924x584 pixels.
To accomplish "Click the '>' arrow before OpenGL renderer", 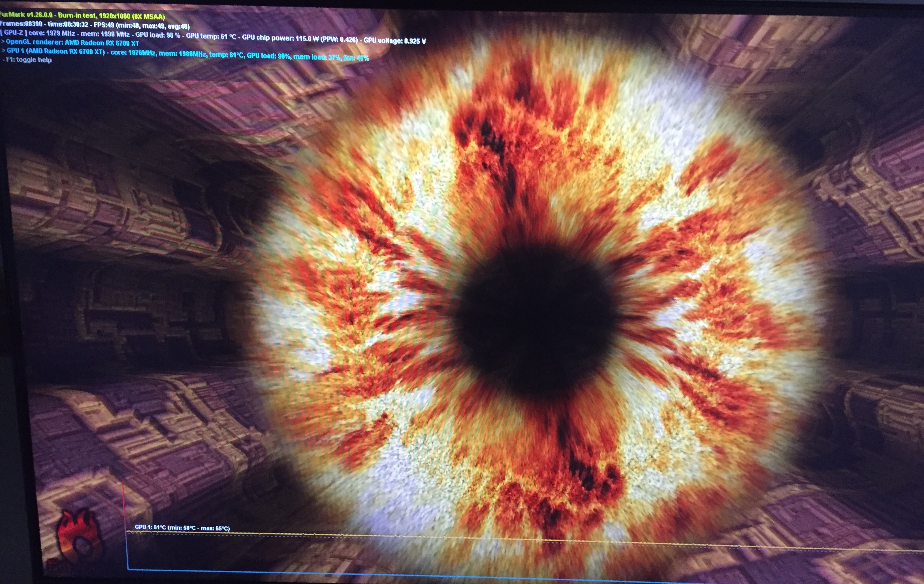I will point(3,41).
